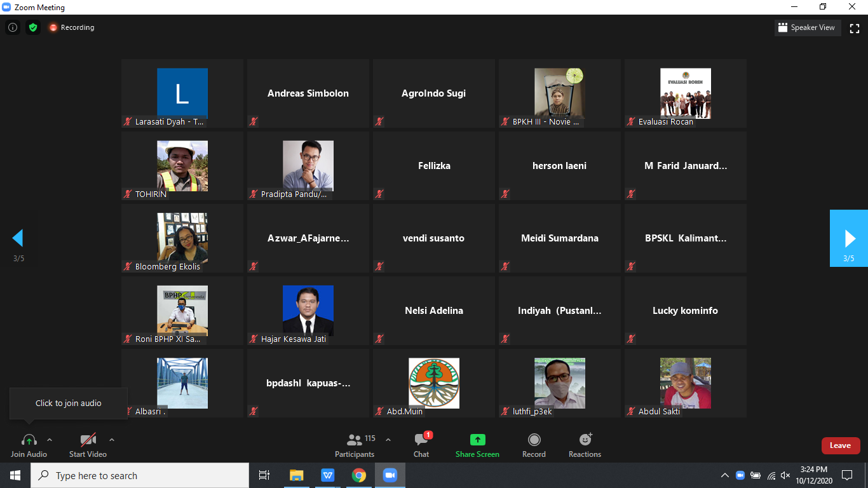
Task: Click the Share Screen icon
Action: click(x=477, y=445)
